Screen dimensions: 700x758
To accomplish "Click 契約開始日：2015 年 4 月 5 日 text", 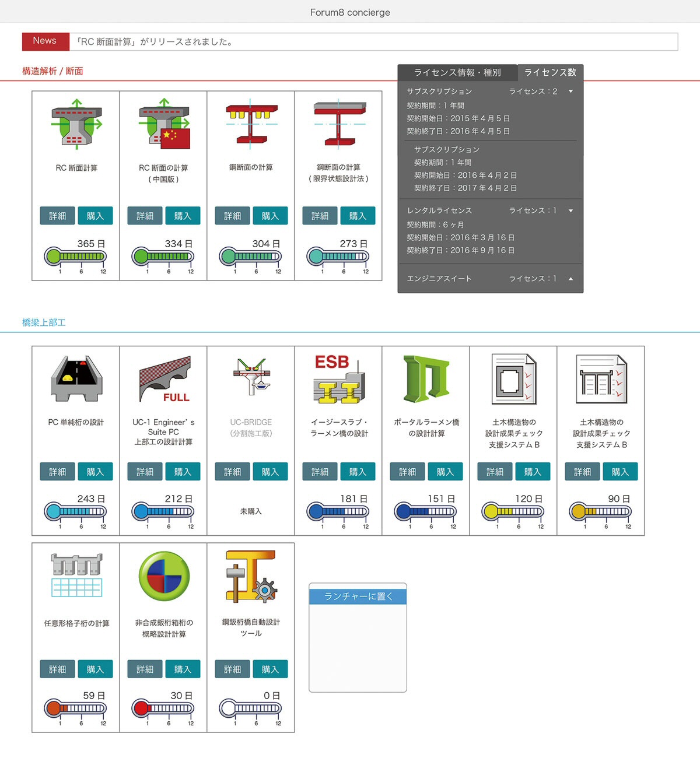I will click(x=459, y=118).
